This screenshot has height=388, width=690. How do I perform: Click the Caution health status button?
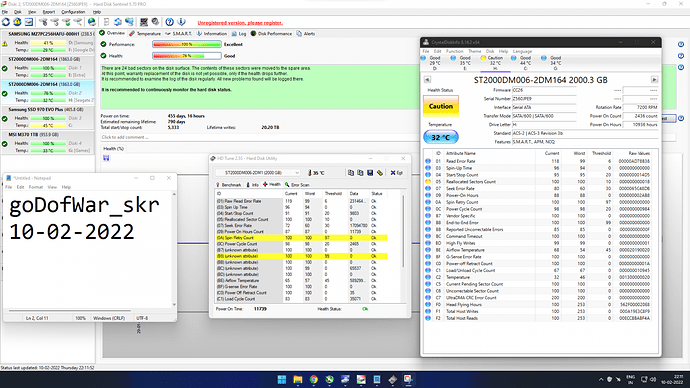pyautogui.click(x=440, y=106)
